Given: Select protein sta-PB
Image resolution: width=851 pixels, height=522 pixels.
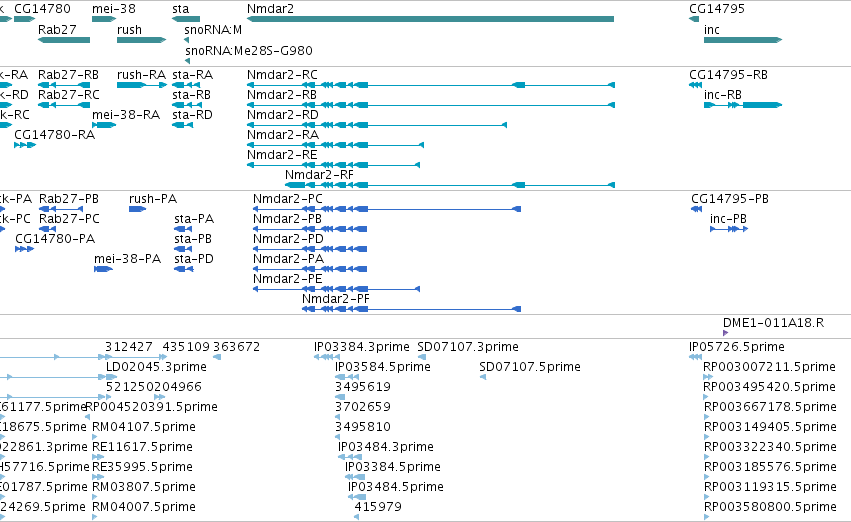Looking at the screenshot, I should click(x=183, y=249).
